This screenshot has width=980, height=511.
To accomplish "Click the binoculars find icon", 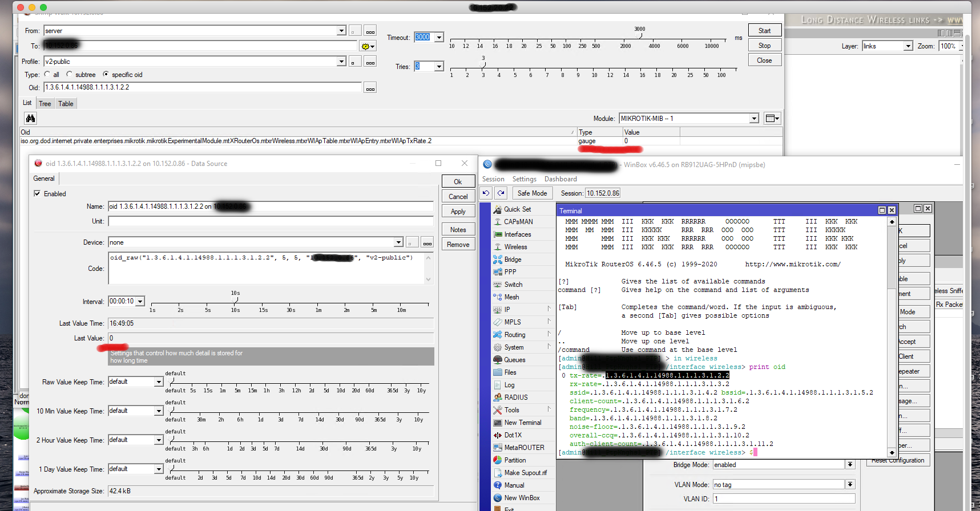I will point(30,118).
